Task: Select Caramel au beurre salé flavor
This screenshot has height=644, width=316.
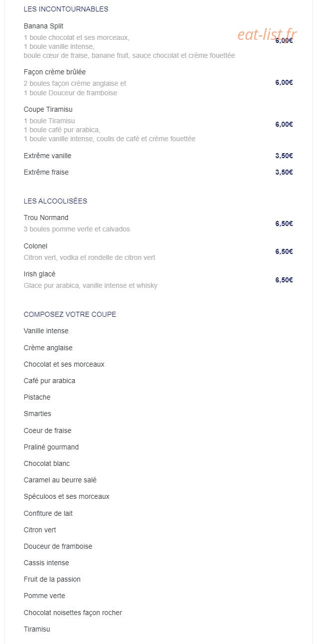Action: 60,480
